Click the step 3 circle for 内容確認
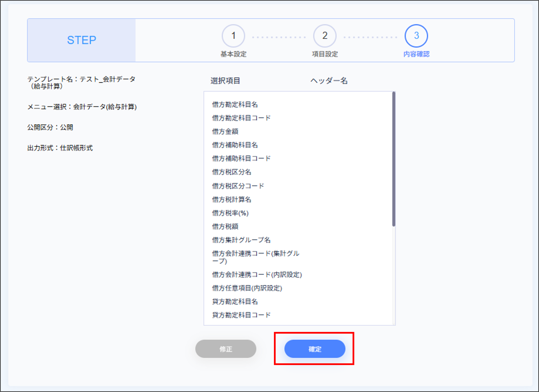The image size is (539, 392). (416, 36)
